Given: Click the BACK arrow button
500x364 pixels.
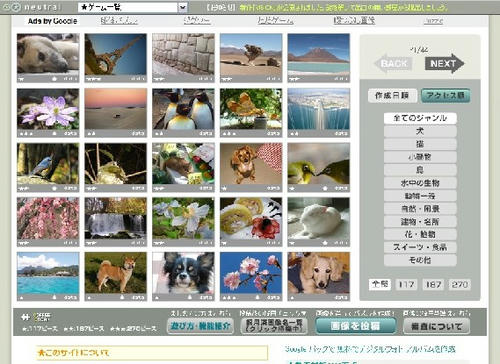Looking at the screenshot, I should pos(394,63).
